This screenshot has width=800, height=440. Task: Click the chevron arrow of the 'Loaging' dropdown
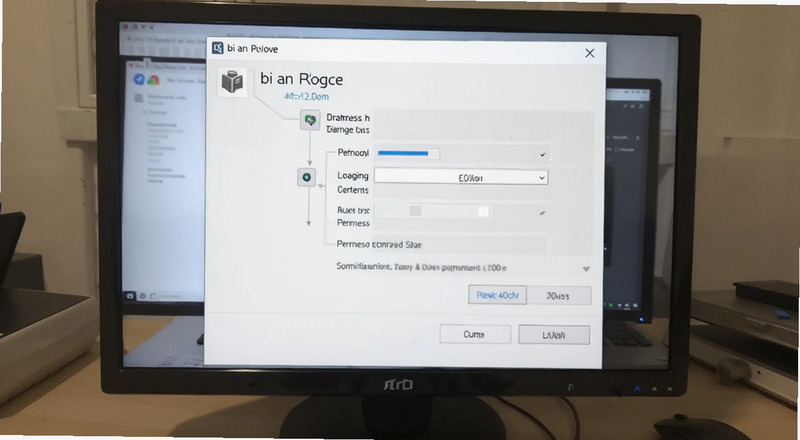pos(542,178)
